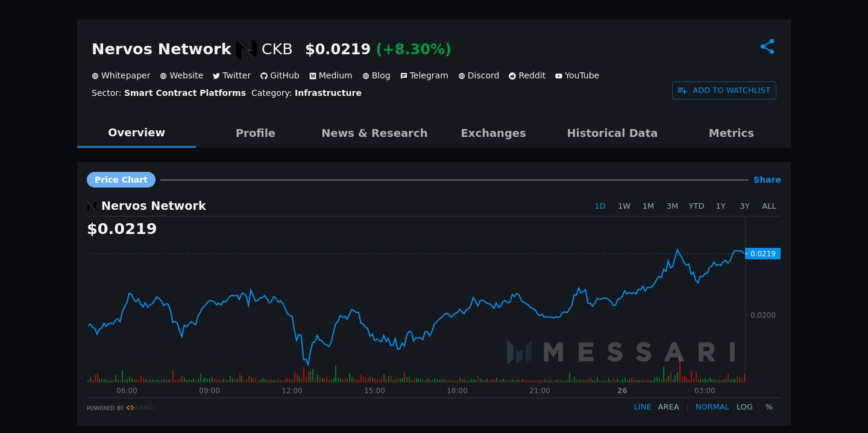
Task: Open the Medium link
Action: (331, 75)
